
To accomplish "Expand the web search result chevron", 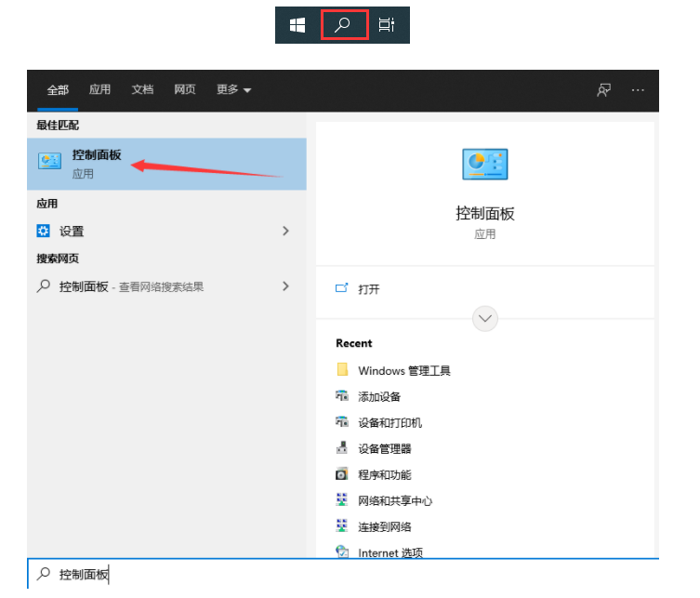I will (285, 286).
